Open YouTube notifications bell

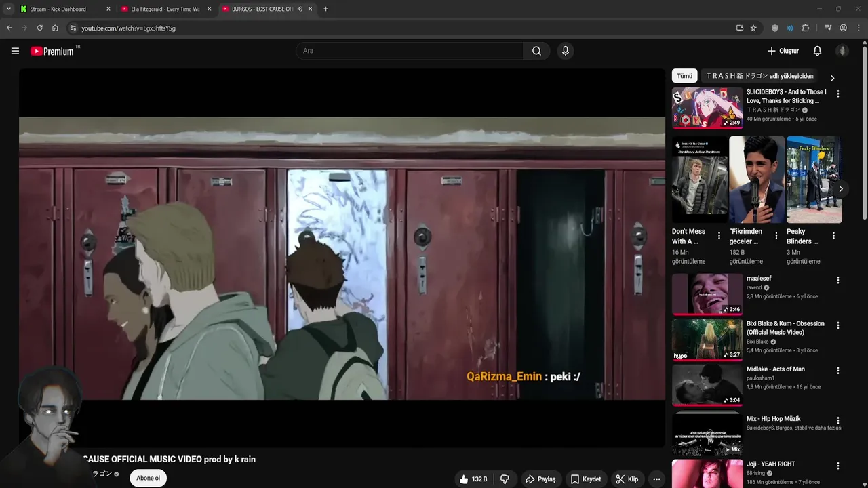tap(817, 51)
